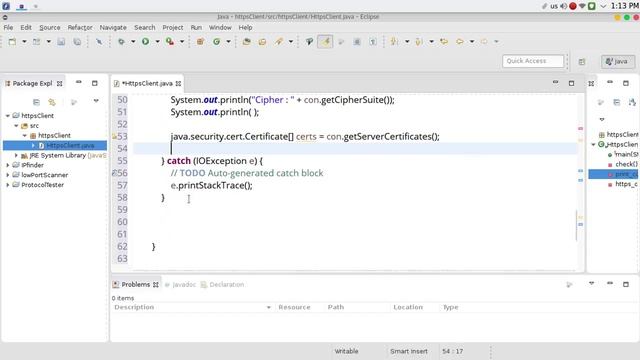This screenshot has width=640, height=360.
Task: Toggle the Mark Occurrences highlighter icon
Action: (325, 42)
